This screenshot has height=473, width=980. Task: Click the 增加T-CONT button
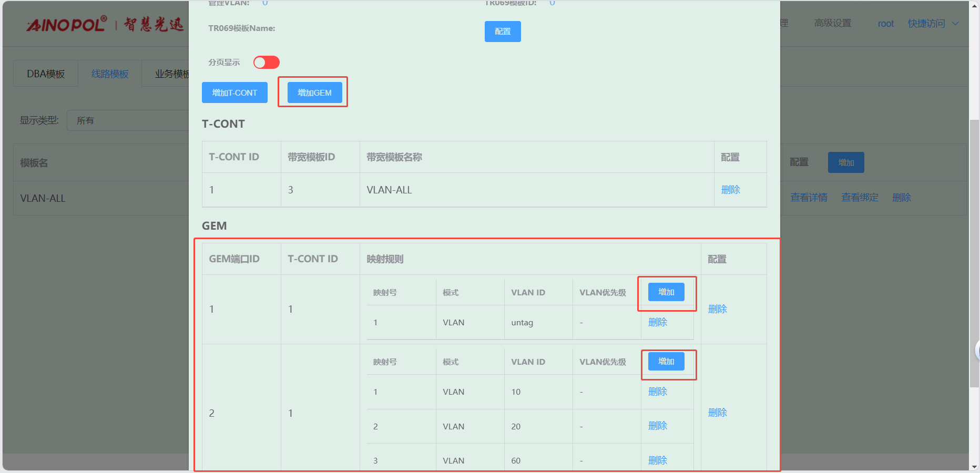coord(234,92)
